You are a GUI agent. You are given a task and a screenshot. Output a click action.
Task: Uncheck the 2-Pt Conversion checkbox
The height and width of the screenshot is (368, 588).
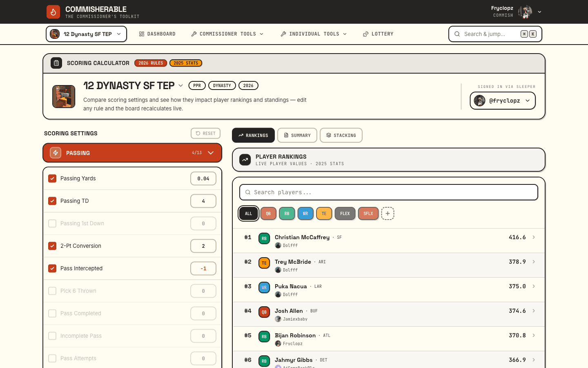(52, 246)
